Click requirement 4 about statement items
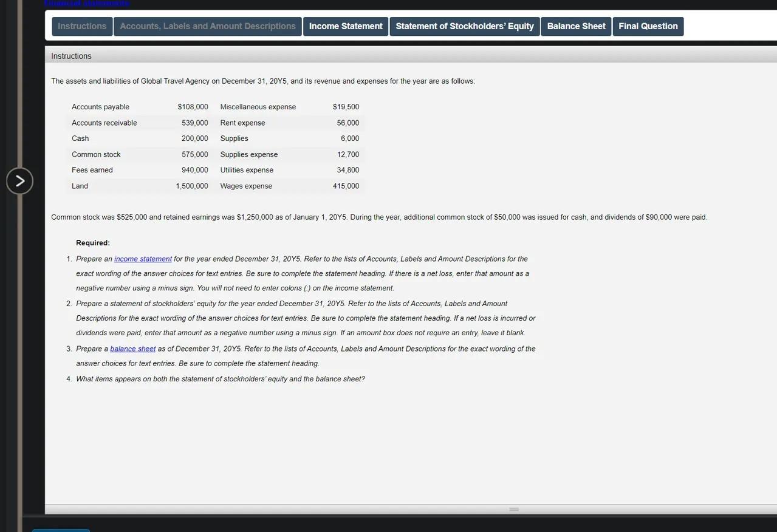 pyautogui.click(x=219, y=378)
